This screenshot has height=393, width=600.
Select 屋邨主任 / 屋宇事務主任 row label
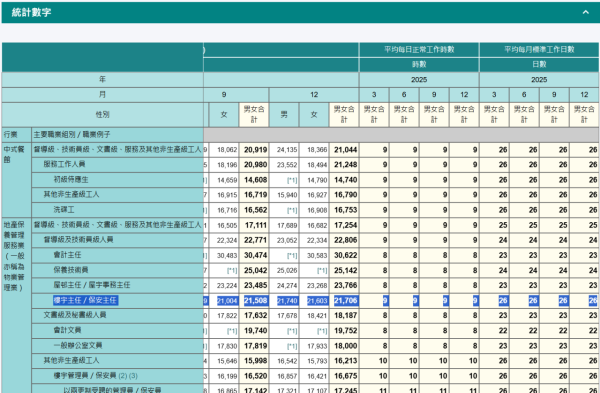point(92,285)
